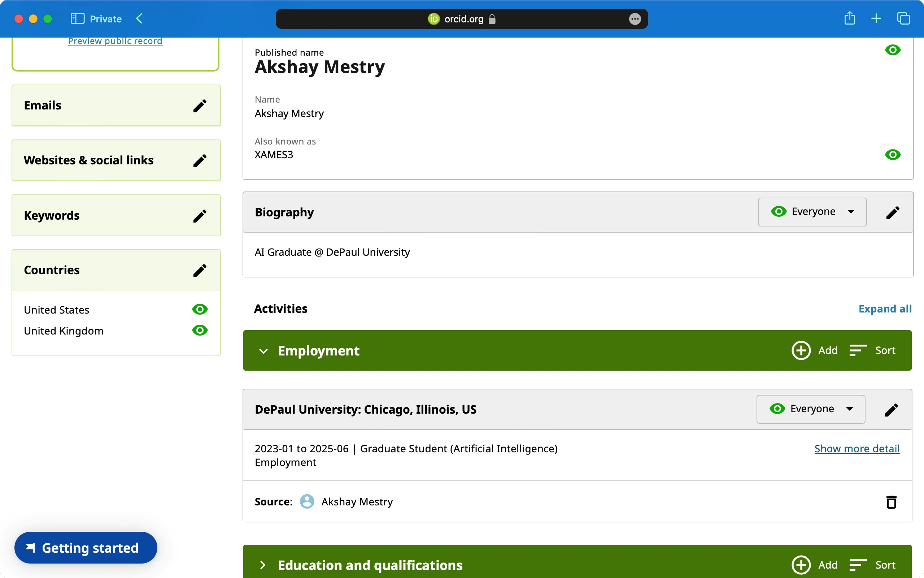Edit Emails with the pencil icon
Image resolution: width=924 pixels, height=578 pixels.
tap(200, 105)
